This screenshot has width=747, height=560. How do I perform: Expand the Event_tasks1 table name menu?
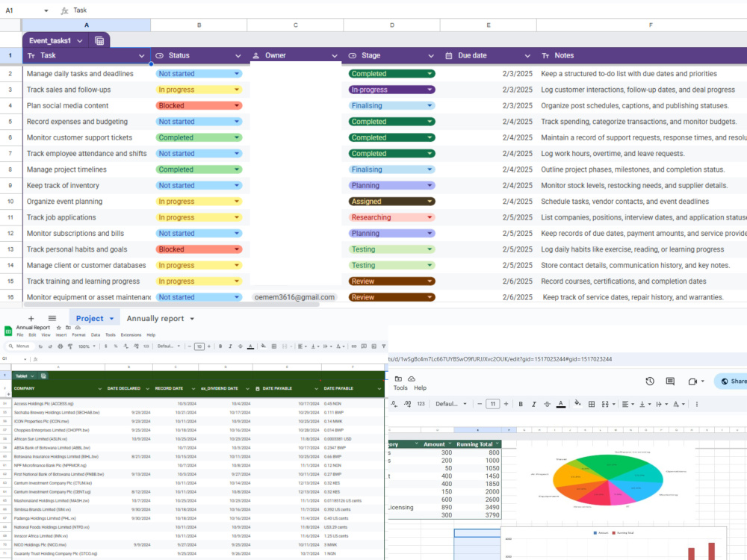(80, 41)
